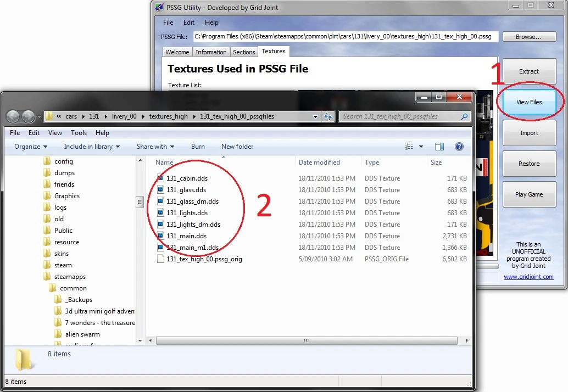Click the Restore button in PSSG Utility

pyautogui.click(x=529, y=164)
